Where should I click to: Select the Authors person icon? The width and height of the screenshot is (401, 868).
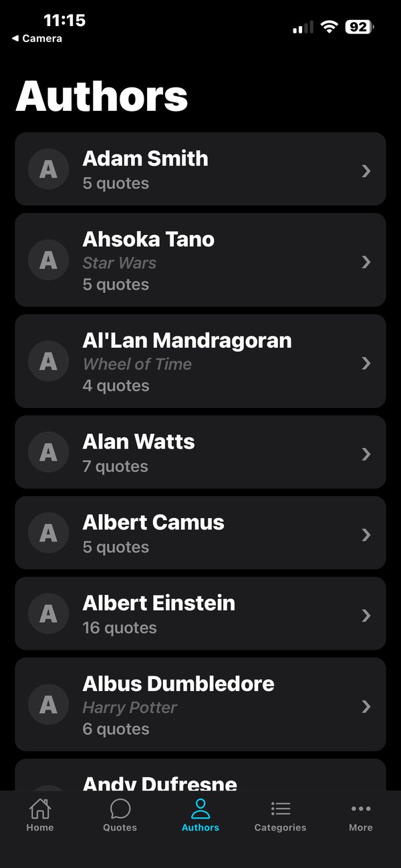tap(200, 808)
